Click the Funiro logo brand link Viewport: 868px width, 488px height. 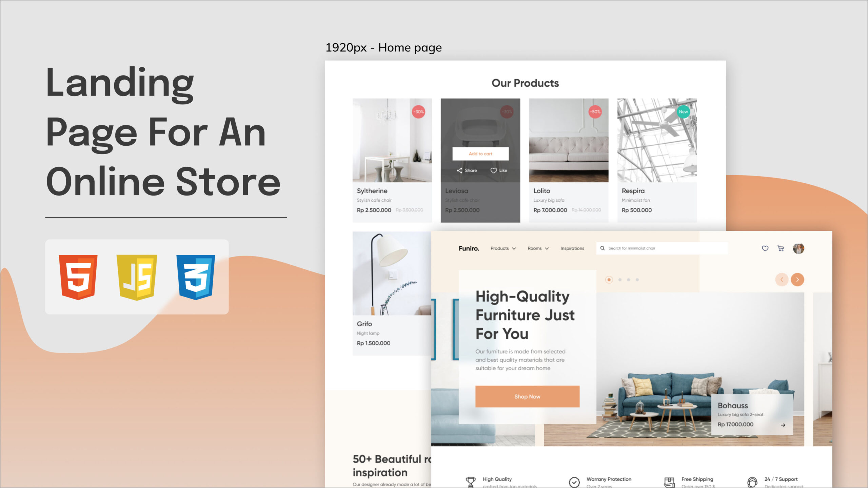[469, 248]
